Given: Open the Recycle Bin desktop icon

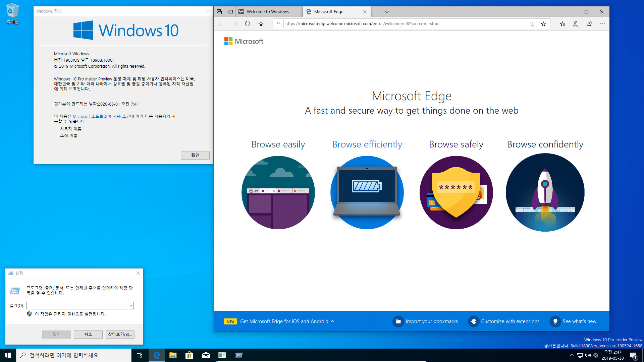Looking at the screenshot, I should coord(13,14).
